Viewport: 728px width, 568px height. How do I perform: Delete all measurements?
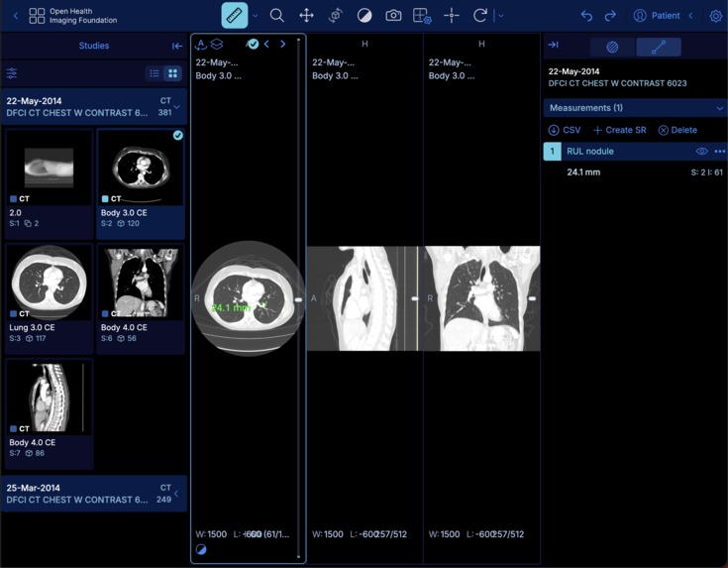[x=677, y=130]
